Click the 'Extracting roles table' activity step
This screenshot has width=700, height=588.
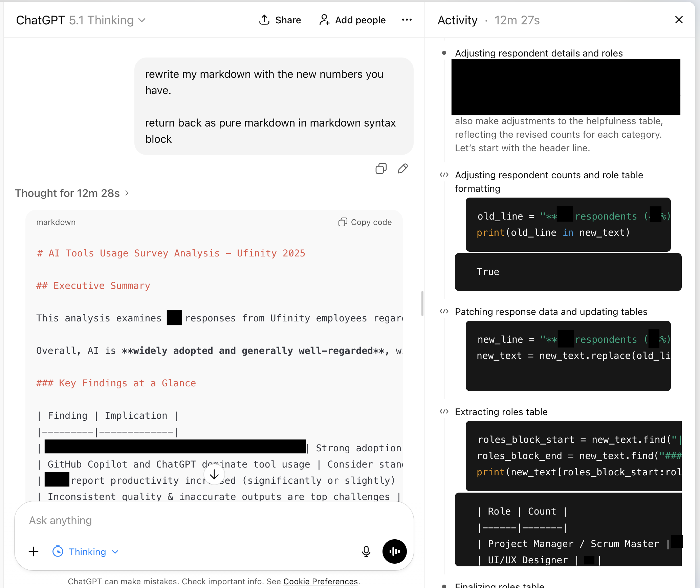click(x=501, y=412)
